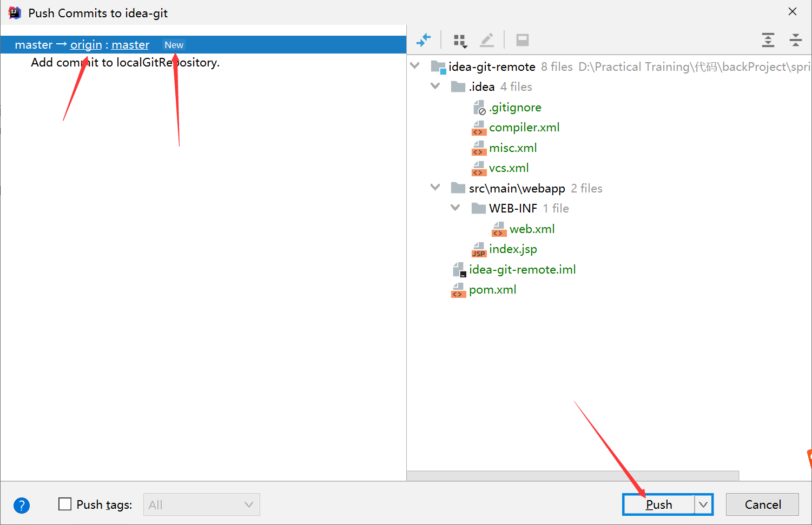Select .gitignore file name
The height and width of the screenshot is (525, 812).
pyautogui.click(x=515, y=108)
